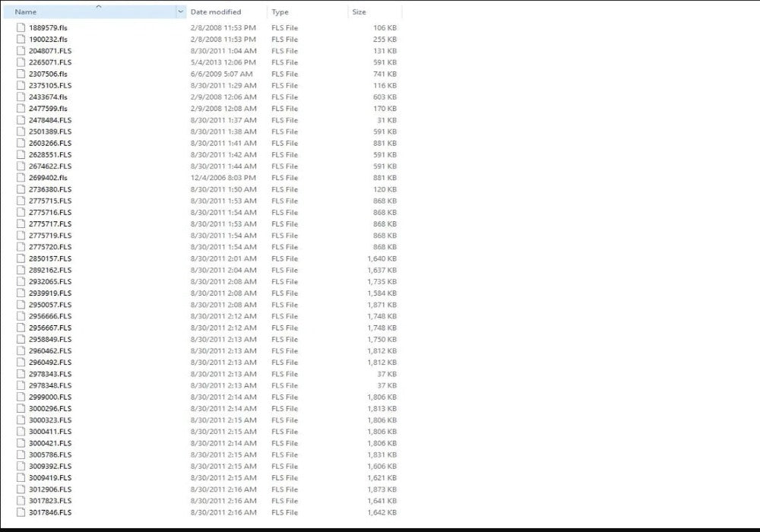Choose the file icon of 3017846.FLS
760x532 pixels.
(21, 512)
